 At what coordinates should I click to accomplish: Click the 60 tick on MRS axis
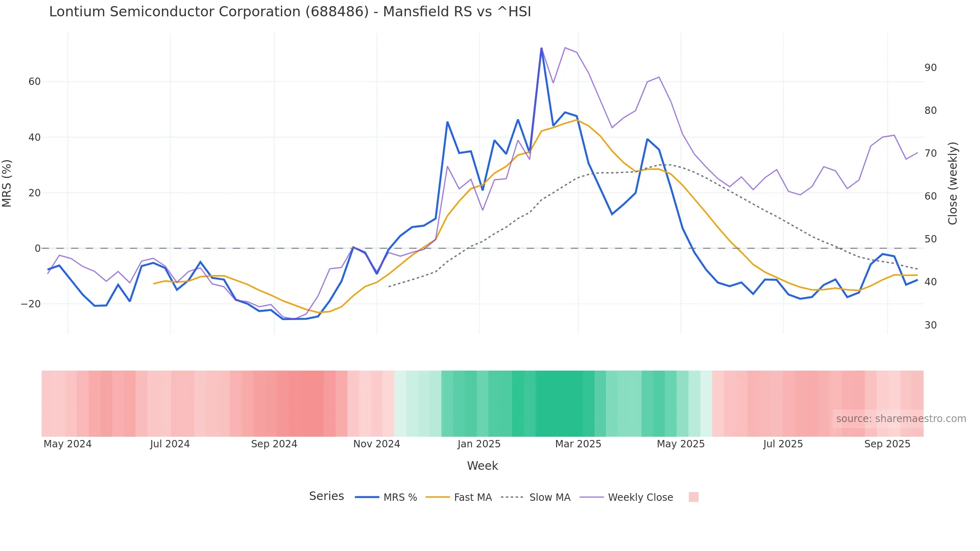click(35, 82)
